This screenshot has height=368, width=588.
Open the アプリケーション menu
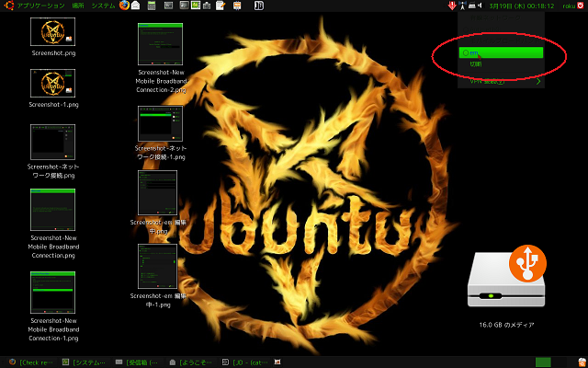coord(40,6)
